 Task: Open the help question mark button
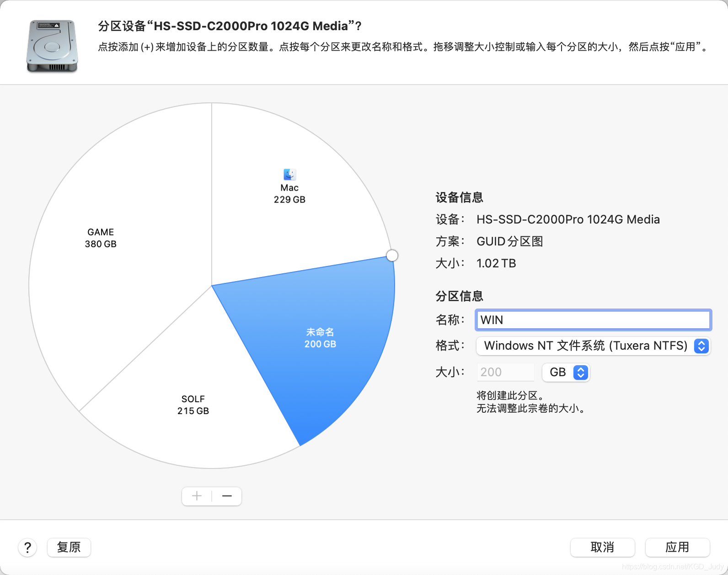click(x=27, y=547)
